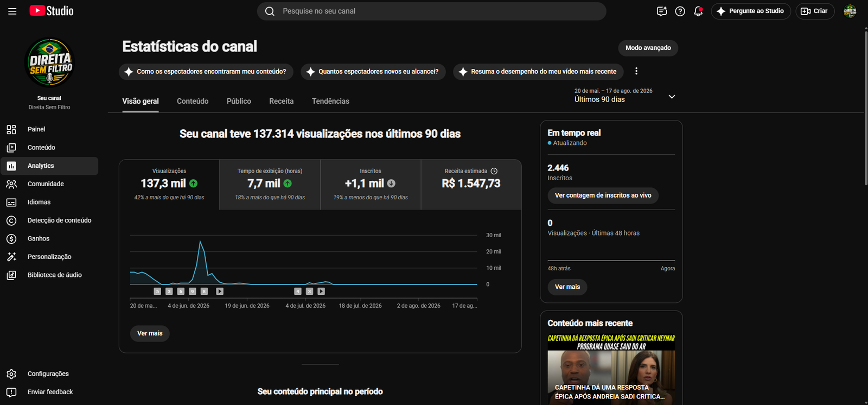Click the 3 marker right of the 4 marker
Viewport: 868px width, 405px height.
click(x=310, y=292)
